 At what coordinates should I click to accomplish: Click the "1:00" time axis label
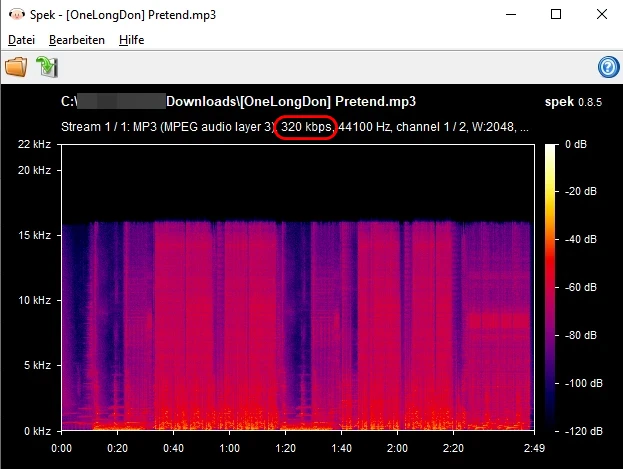coord(229,448)
